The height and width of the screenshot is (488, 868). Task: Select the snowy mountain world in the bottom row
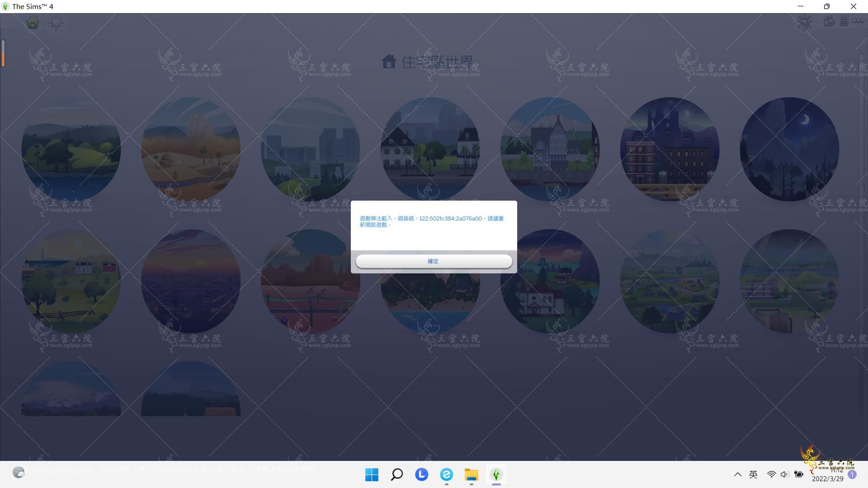click(x=71, y=389)
